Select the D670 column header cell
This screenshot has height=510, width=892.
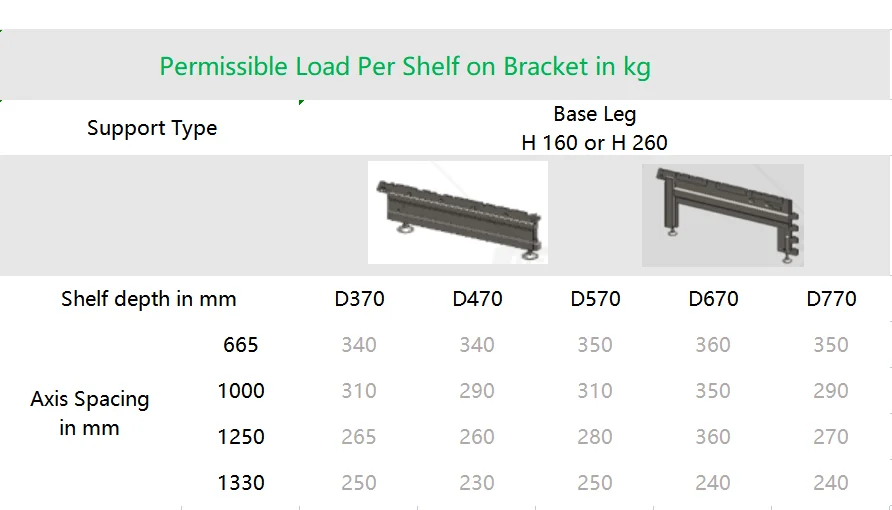(713, 299)
